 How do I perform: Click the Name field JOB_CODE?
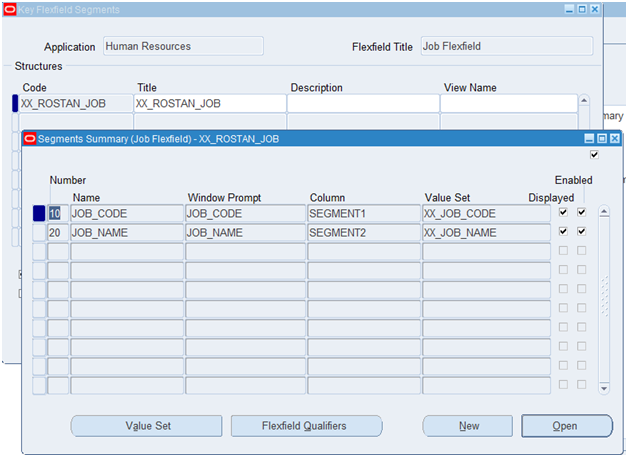[x=127, y=213]
